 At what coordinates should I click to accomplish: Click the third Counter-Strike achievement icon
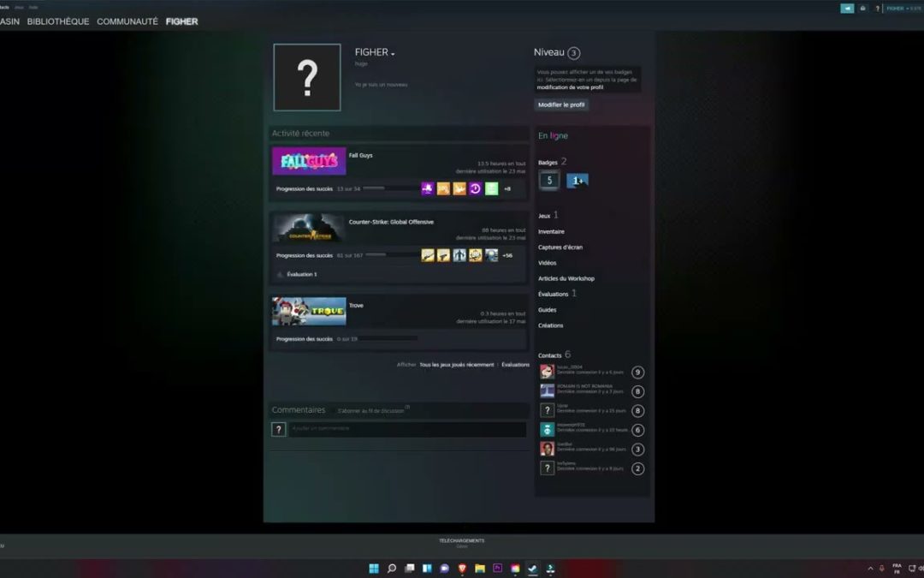coord(459,255)
